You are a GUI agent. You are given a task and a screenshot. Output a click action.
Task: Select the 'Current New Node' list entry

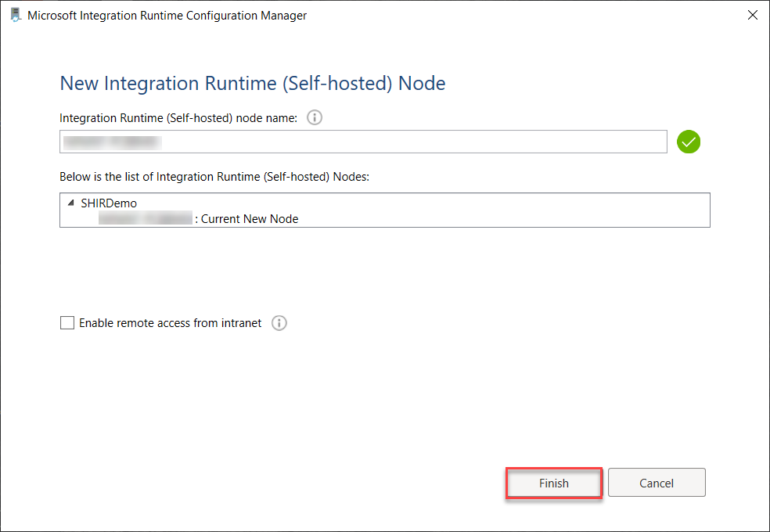pos(249,219)
